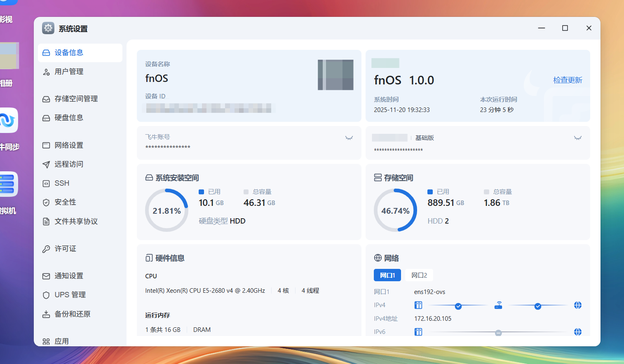Click the 硬盘类型 link
This screenshot has height=364, width=624.
click(x=213, y=221)
